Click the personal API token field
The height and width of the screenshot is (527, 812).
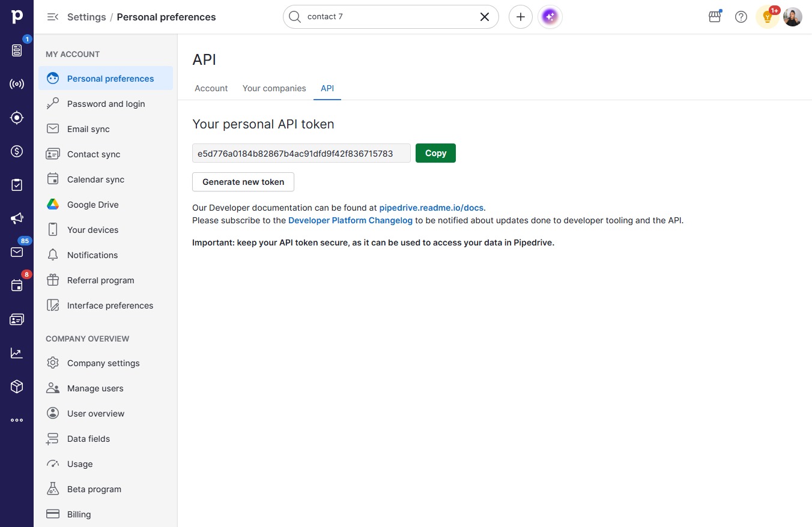click(x=301, y=153)
